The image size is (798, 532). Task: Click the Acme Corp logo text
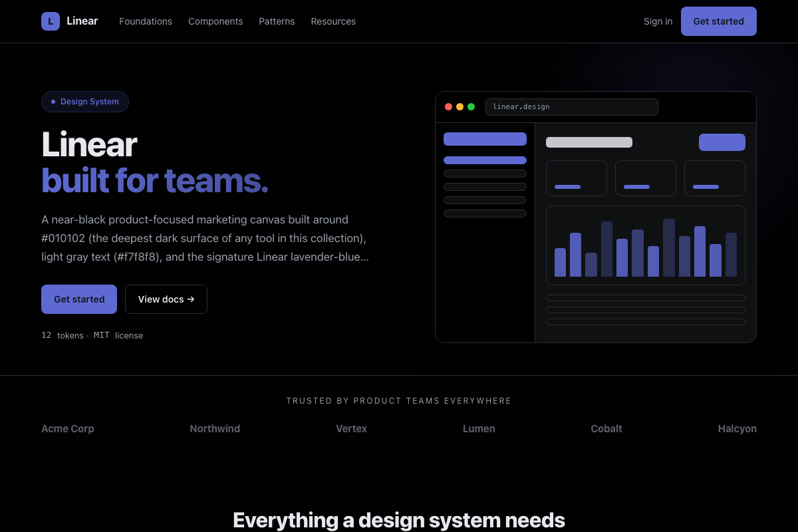pos(68,429)
